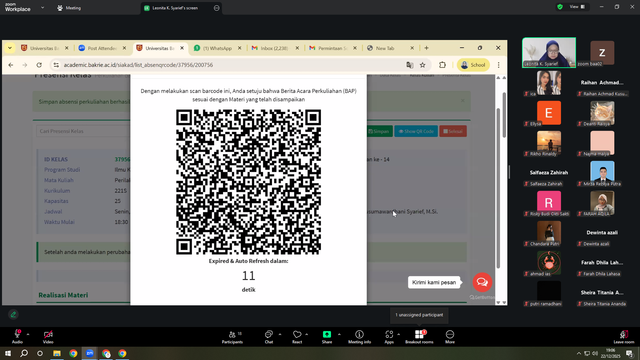The width and height of the screenshot is (640, 360).
Task: Click translate page icon in address bar
Action: point(409,65)
